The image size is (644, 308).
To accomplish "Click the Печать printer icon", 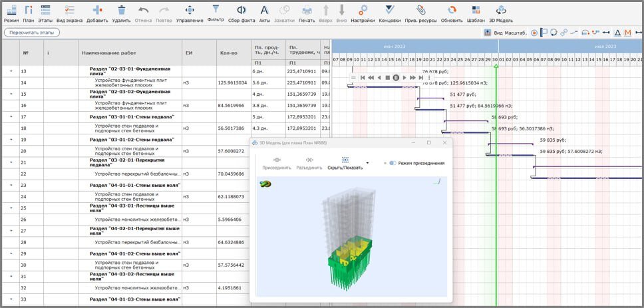I will [307, 10].
